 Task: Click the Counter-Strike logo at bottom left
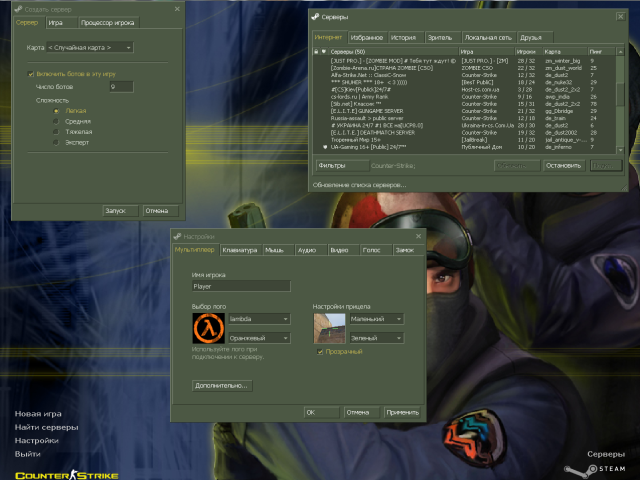point(67,475)
